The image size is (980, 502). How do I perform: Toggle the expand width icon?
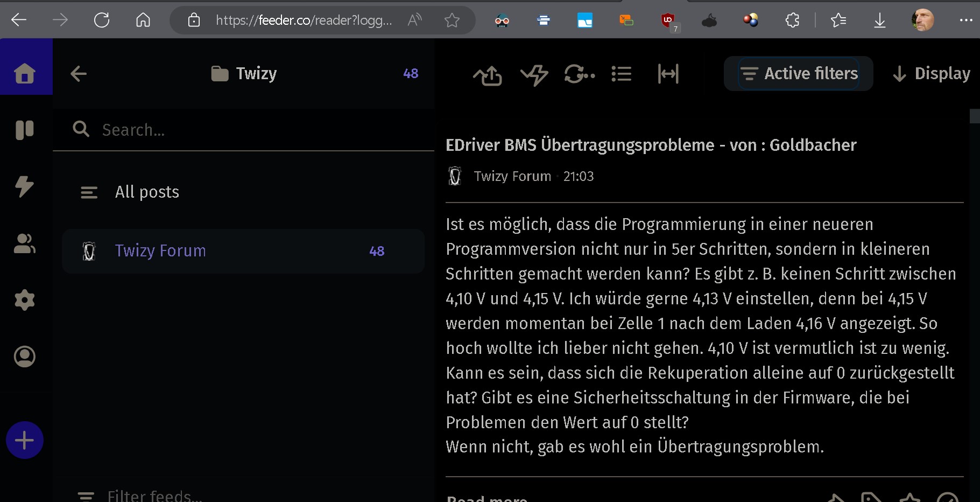(668, 74)
